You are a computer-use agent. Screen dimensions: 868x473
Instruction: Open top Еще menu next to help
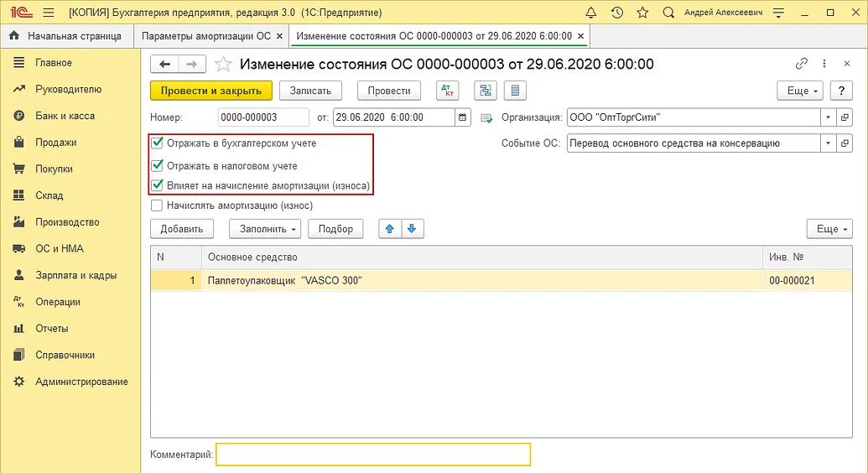[x=800, y=91]
